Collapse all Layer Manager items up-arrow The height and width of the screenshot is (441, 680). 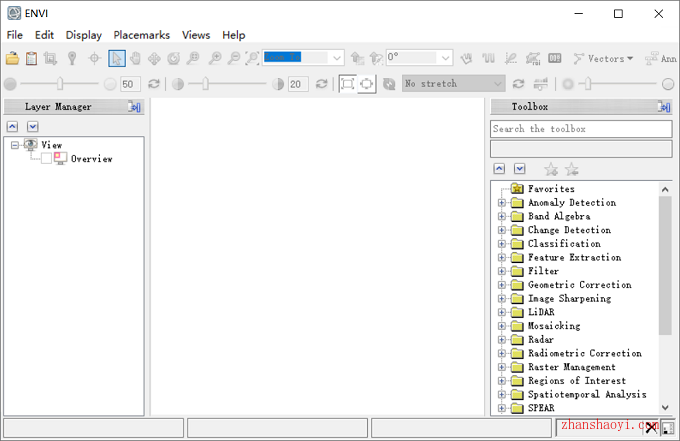13,127
